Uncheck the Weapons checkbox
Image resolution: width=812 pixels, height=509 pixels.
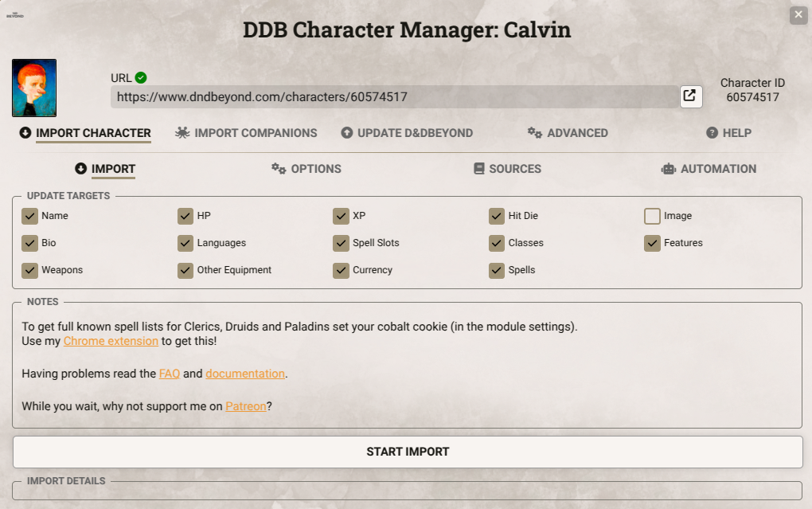coord(30,270)
